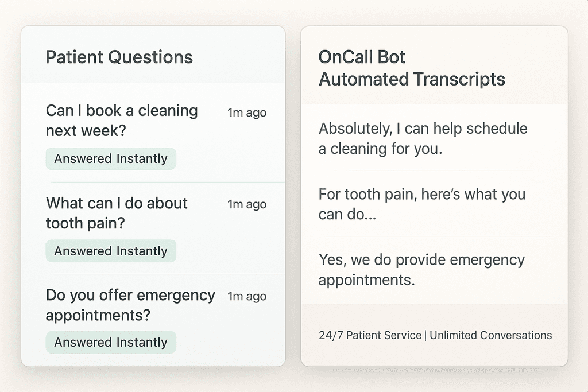Click the Automated Transcripts subtitle line
This screenshot has width=588, height=392.
(412, 79)
